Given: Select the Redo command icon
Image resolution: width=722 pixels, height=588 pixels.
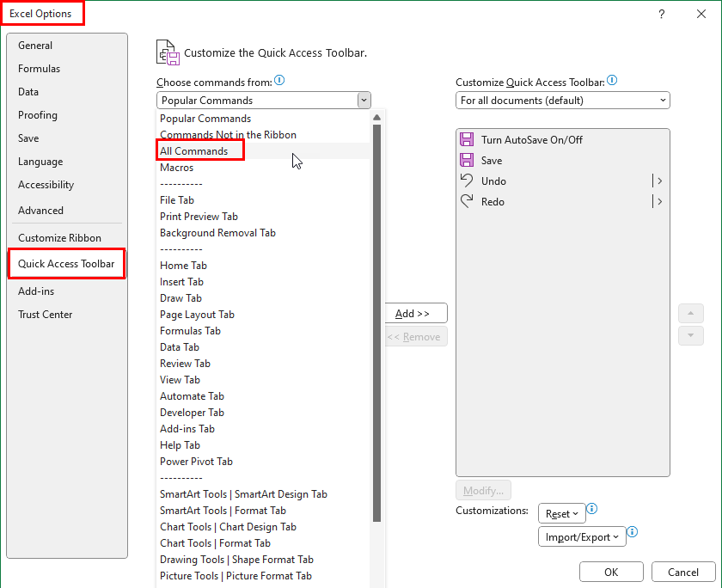Looking at the screenshot, I should pyautogui.click(x=467, y=201).
